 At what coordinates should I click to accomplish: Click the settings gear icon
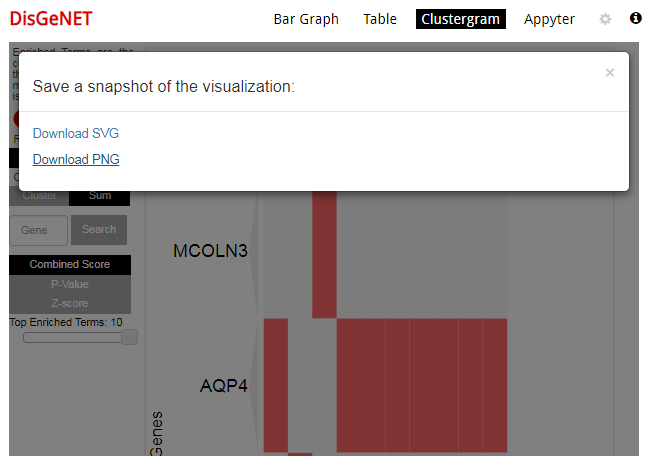605,19
